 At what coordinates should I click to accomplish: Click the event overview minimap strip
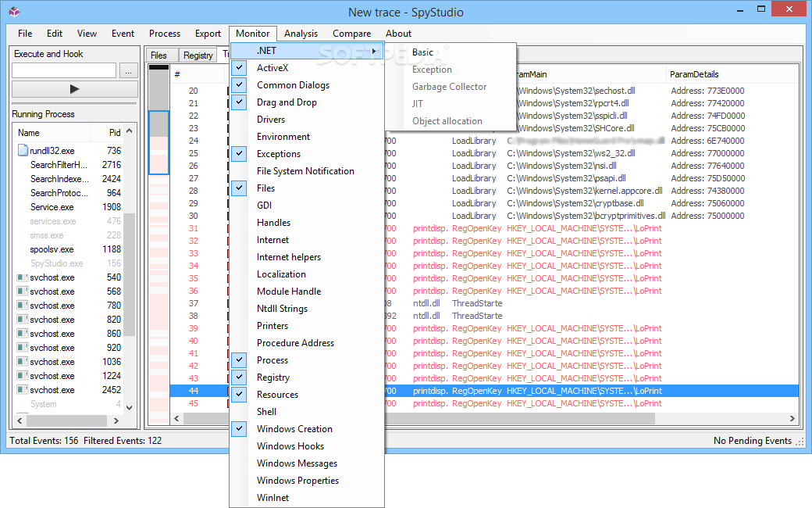click(159, 244)
